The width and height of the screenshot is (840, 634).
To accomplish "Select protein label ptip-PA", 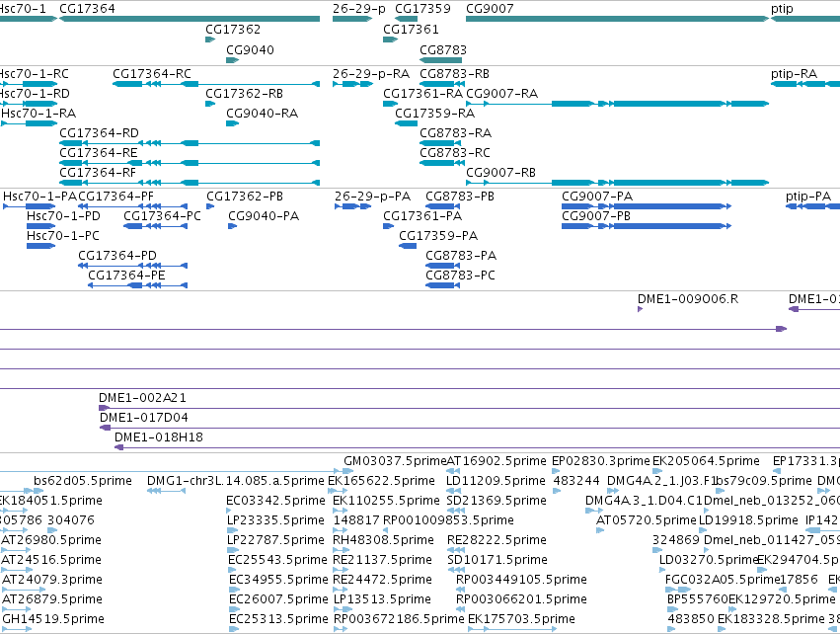I will [808, 197].
